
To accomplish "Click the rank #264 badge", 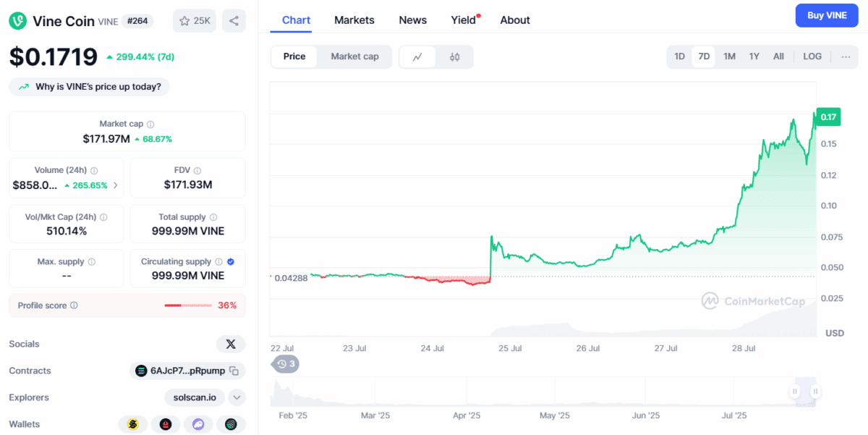I will point(137,21).
